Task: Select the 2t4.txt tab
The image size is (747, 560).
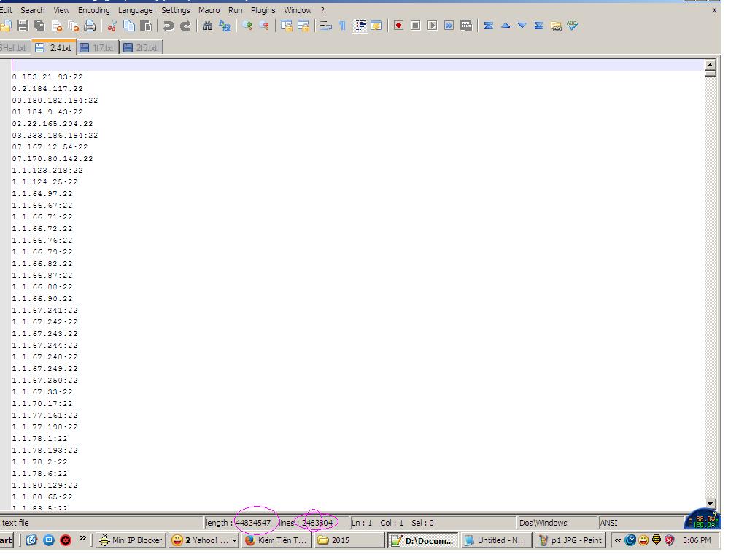Action: coord(54,47)
